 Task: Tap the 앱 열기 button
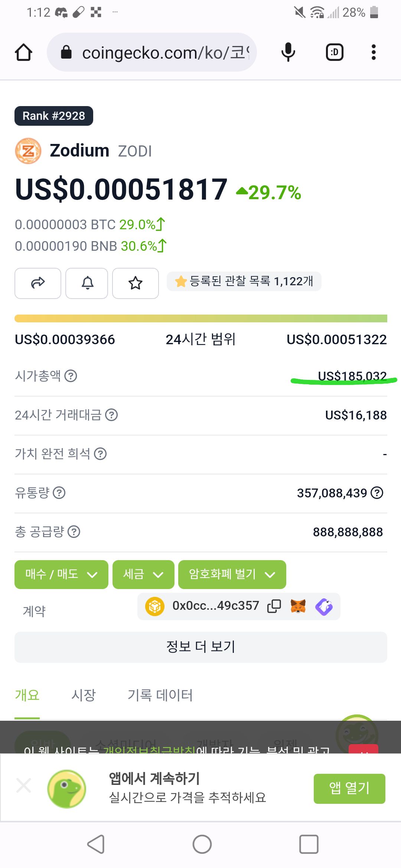coord(349,789)
